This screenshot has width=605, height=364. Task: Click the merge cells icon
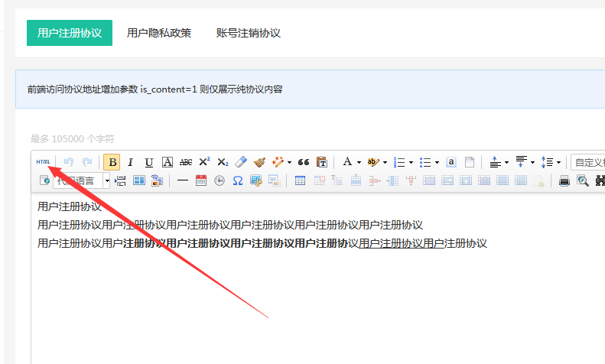pos(428,180)
